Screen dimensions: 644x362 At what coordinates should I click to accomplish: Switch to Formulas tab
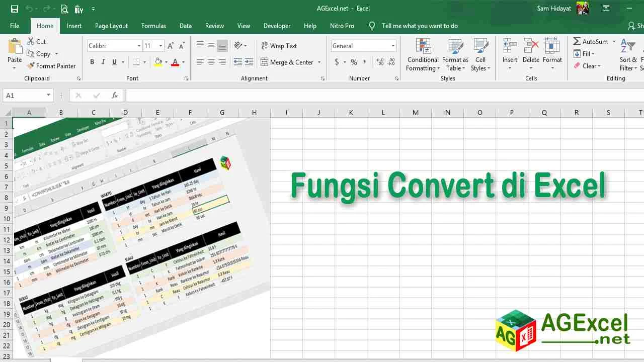[x=153, y=26]
